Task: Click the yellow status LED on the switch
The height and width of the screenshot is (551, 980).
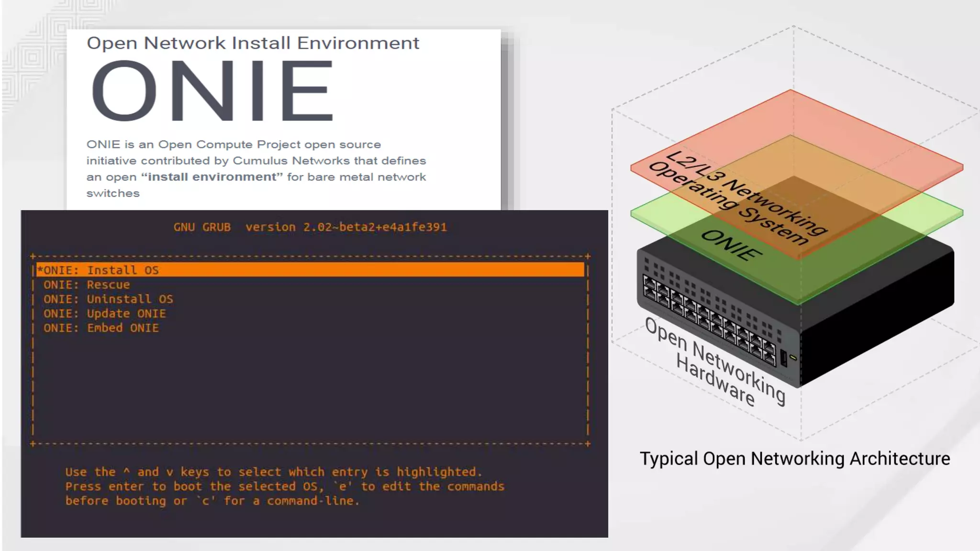Action: (793, 357)
